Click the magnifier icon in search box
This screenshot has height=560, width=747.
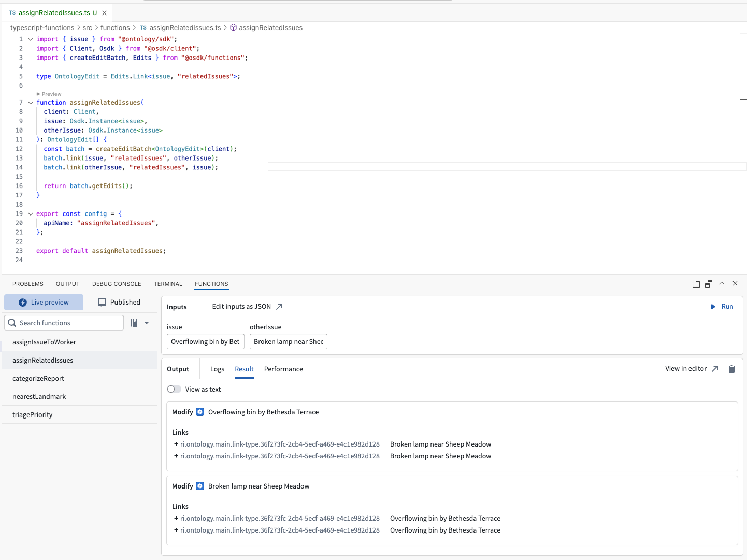(x=12, y=323)
